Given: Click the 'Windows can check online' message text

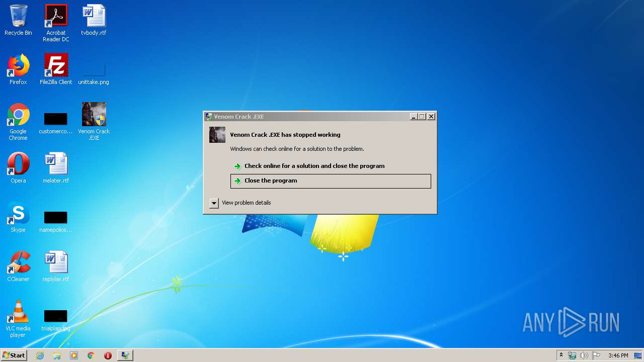Looking at the screenshot, I should [297, 149].
